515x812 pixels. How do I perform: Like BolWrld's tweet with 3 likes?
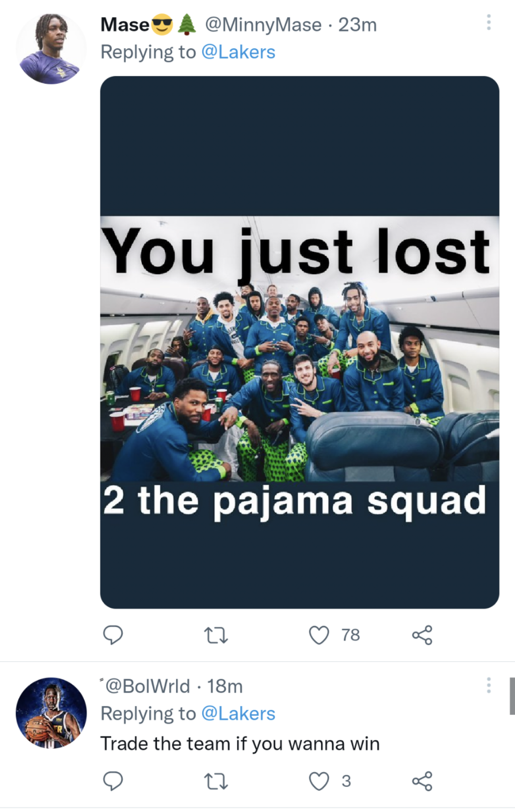coord(319,781)
